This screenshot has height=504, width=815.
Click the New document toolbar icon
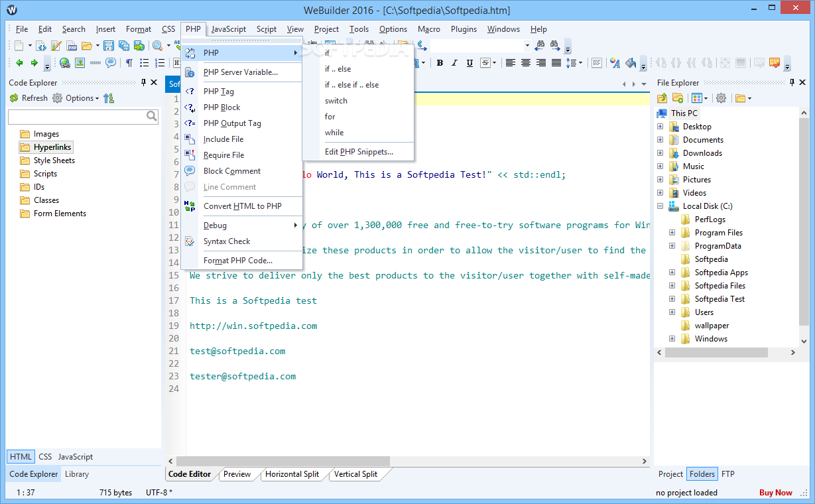click(19, 46)
